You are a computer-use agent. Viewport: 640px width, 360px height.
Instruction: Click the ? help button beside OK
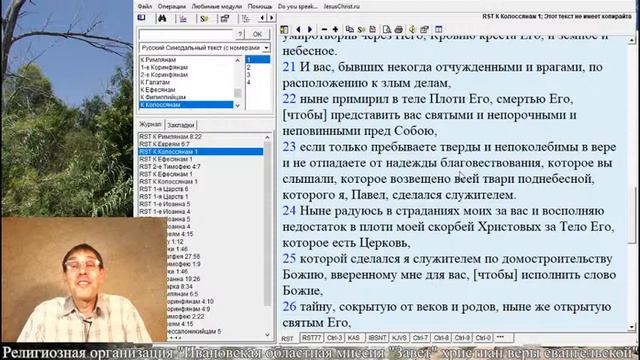(x=240, y=34)
